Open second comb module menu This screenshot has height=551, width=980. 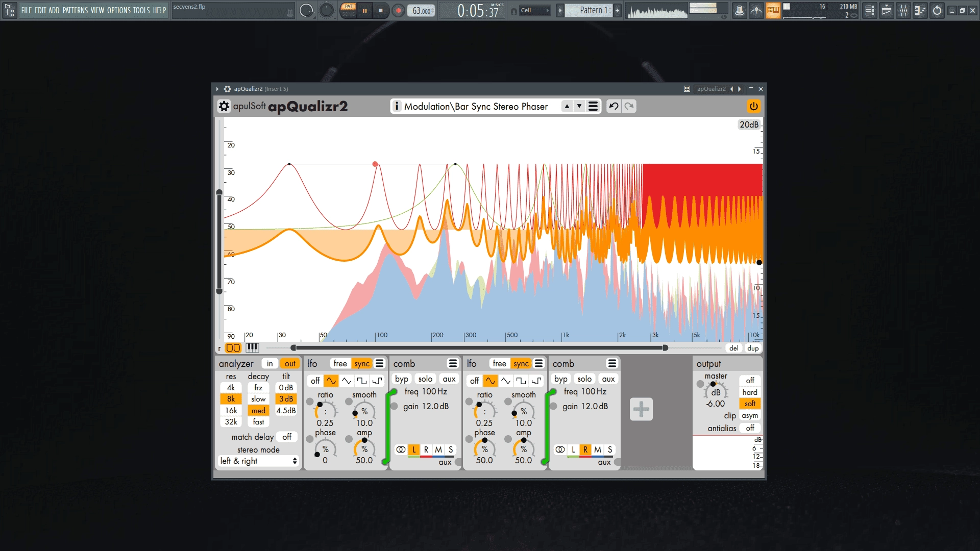pos(612,363)
